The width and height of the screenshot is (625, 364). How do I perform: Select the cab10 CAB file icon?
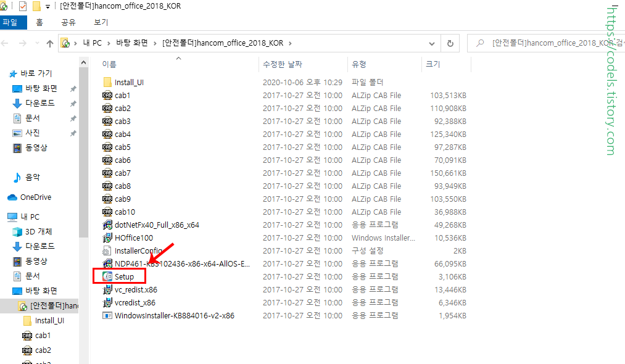(107, 212)
